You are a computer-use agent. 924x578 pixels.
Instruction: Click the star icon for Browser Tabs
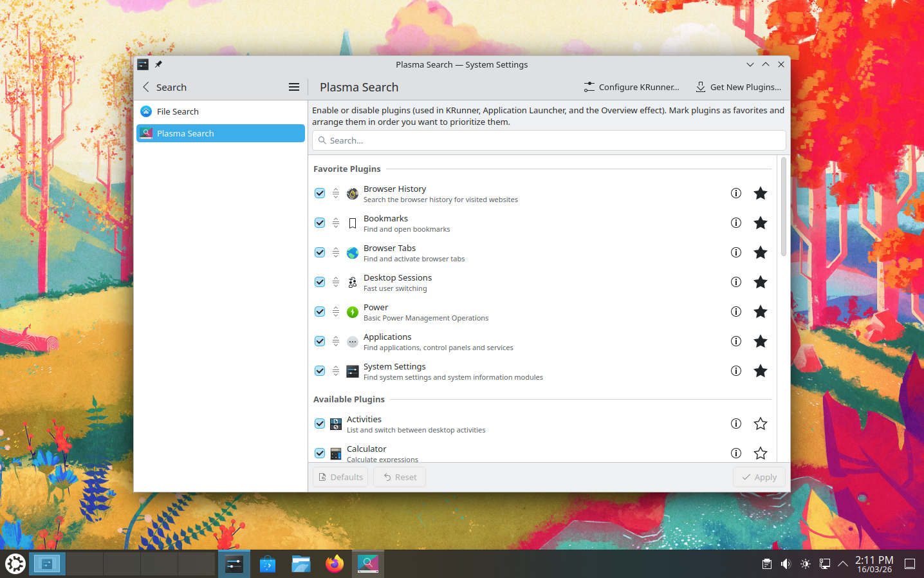761,252
